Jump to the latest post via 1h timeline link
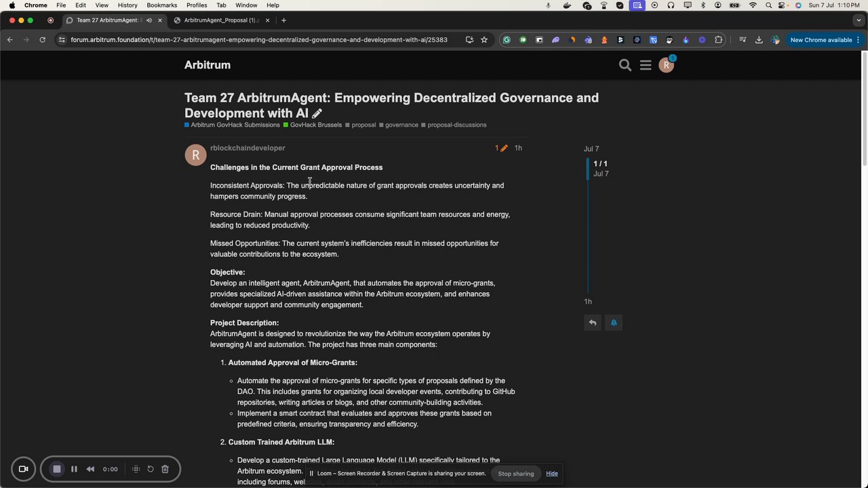 click(588, 302)
